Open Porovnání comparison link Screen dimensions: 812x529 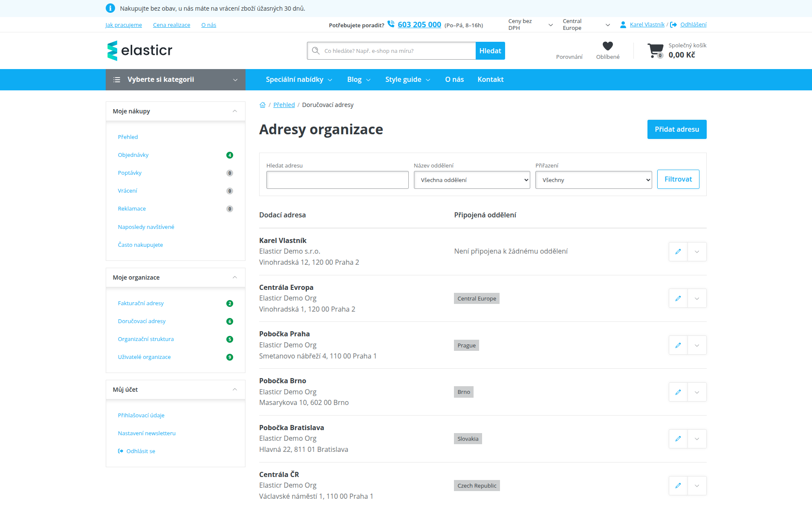(x=569, y=57)
